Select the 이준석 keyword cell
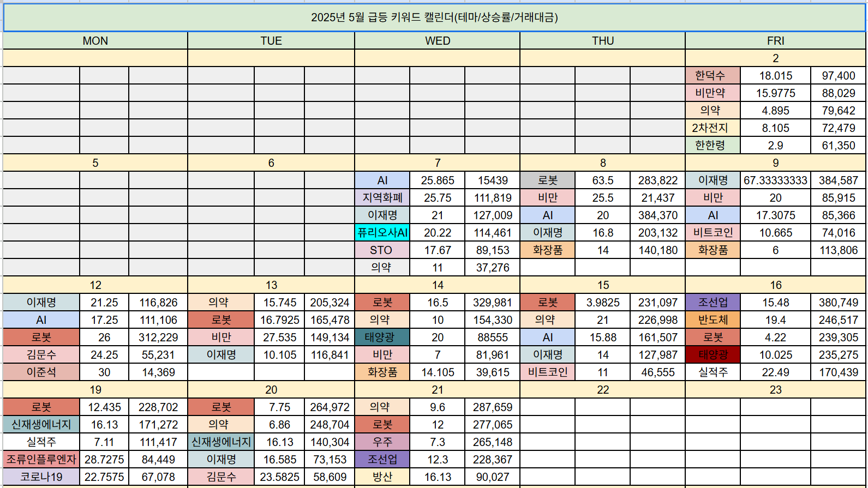 tap(41, 372)
